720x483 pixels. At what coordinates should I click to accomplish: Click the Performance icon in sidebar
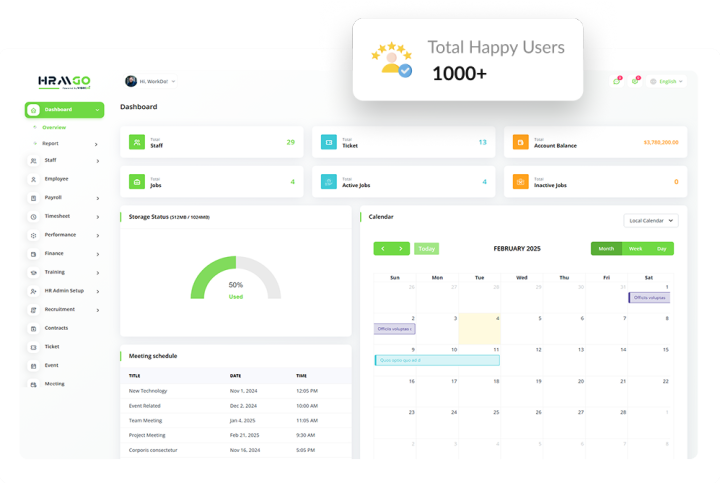tap(33, 236)
